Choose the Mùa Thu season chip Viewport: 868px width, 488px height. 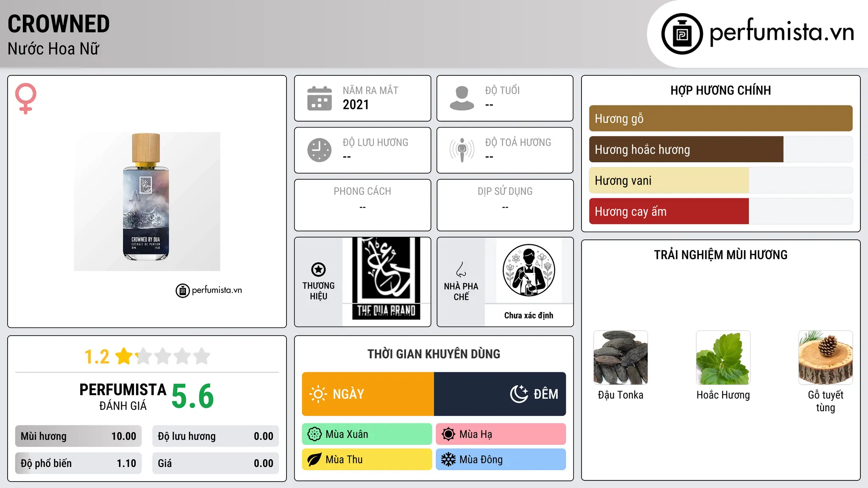pos(367,460)
